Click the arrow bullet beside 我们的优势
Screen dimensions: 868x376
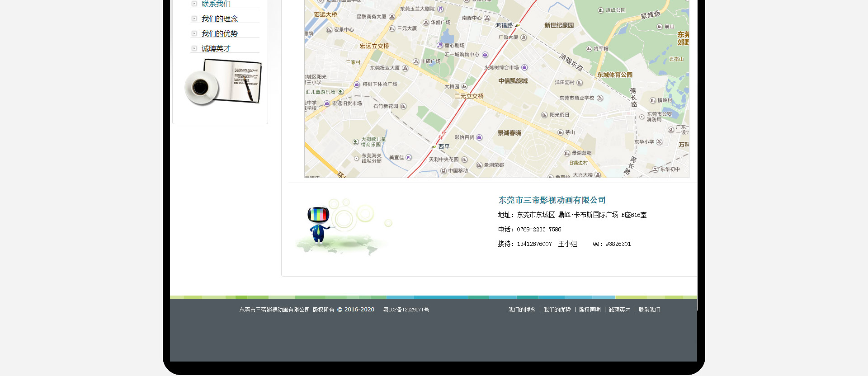(194, 34)
